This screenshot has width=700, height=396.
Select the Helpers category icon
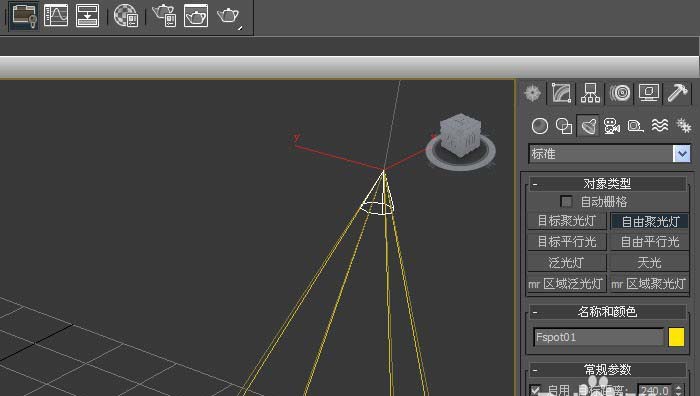click(635, 126)
